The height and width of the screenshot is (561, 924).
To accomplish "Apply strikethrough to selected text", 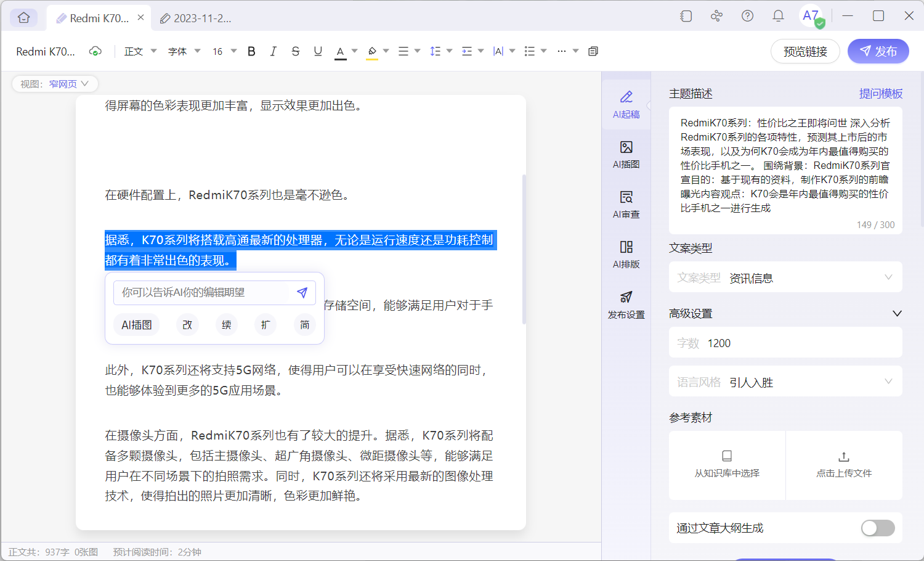I will tap(296, 51).
